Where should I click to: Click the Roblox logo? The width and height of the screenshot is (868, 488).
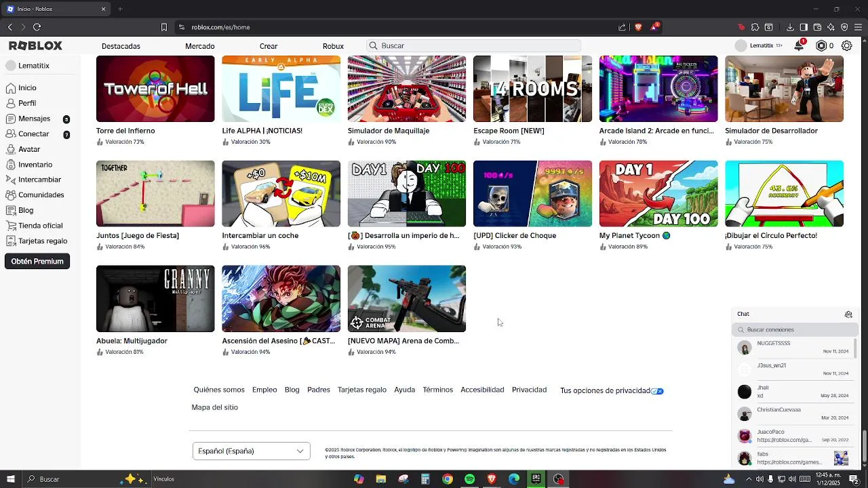35,45
